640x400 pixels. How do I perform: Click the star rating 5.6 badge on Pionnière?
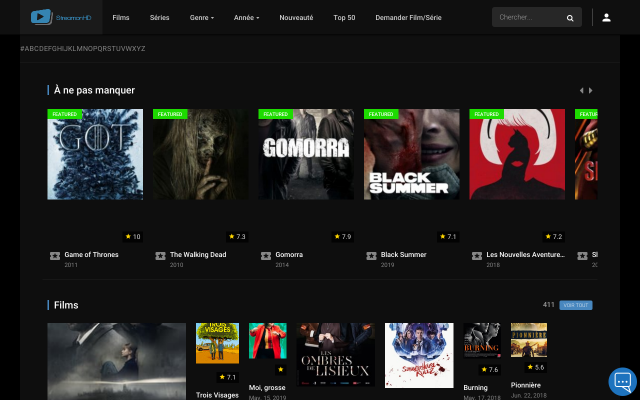[x=536, y=367]
